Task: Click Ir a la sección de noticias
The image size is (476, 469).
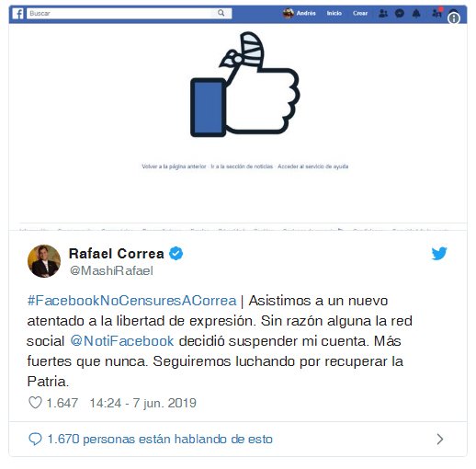Action: click(242, 166)
